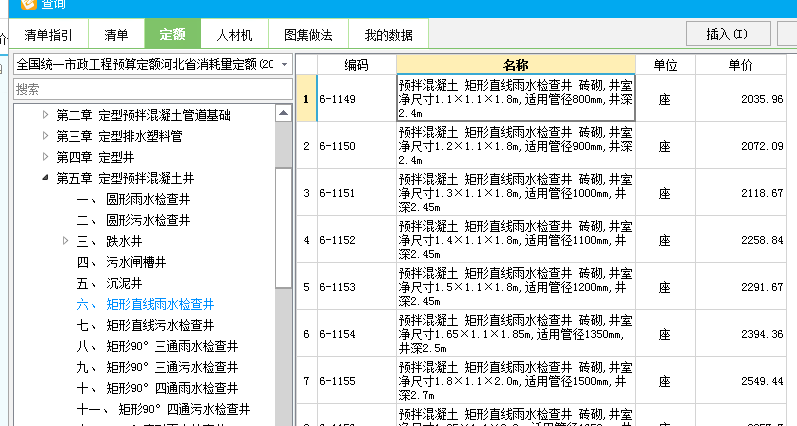Viewport: 797px width, 426px height.
Task: Select the 定额 tab
Action: pos(172,34)
